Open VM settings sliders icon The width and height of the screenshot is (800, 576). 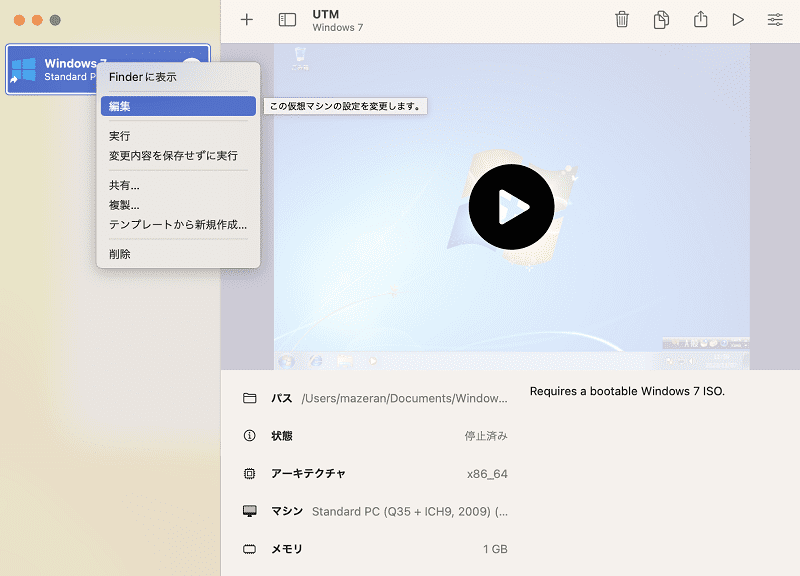coord(775,20)
